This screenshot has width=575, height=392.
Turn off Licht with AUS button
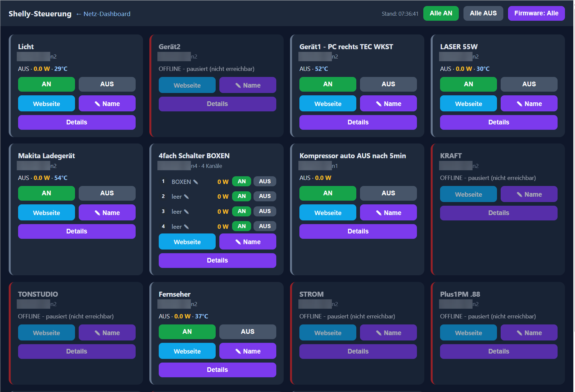tap(107, 84)
